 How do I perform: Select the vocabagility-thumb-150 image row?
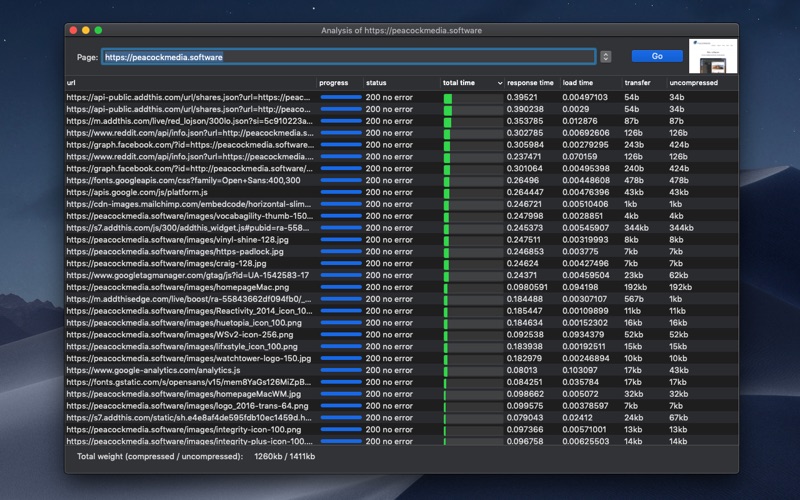pyautogui.click(x=402, y=216)
